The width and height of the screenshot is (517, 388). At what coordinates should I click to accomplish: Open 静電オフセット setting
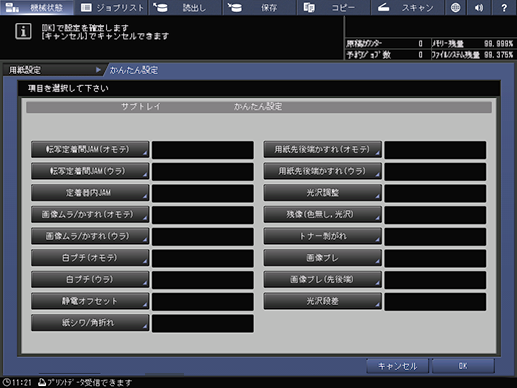[90, 301]
